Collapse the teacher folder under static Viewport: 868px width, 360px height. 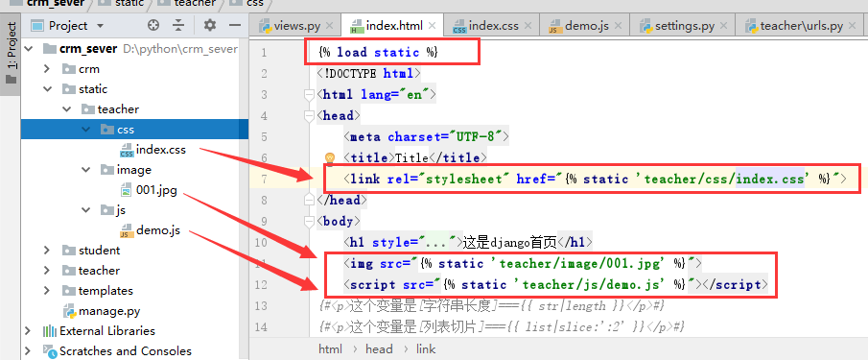(x=67, y=109)
